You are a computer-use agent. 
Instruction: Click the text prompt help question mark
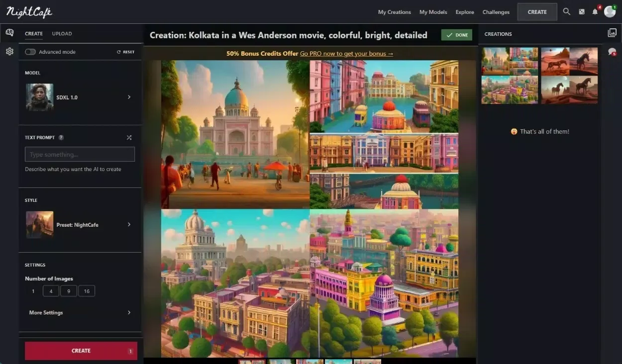[61, 138]
